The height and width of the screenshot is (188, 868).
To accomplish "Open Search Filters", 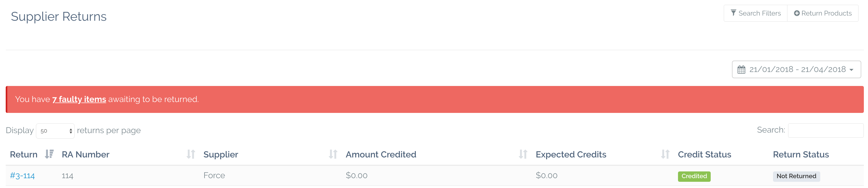I will click(755, 13).
